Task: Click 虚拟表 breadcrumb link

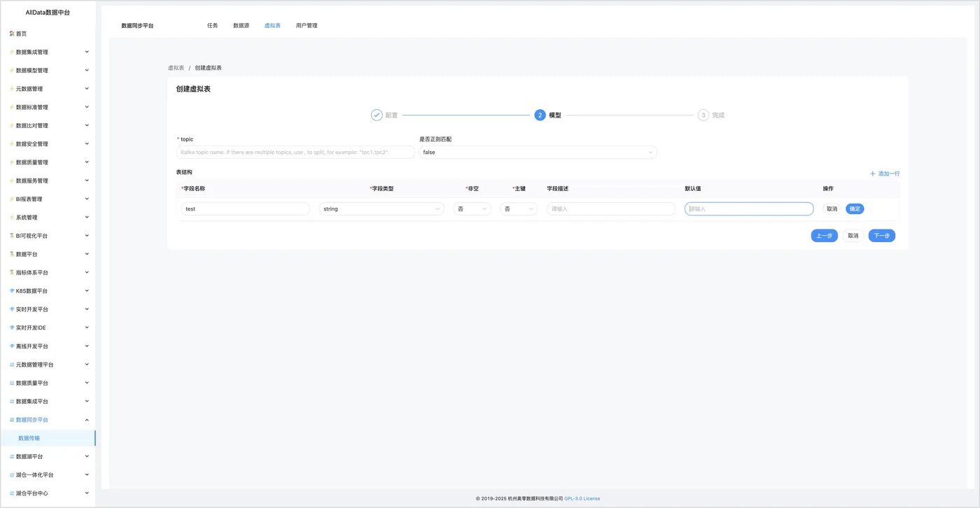Action: [176, 68]
